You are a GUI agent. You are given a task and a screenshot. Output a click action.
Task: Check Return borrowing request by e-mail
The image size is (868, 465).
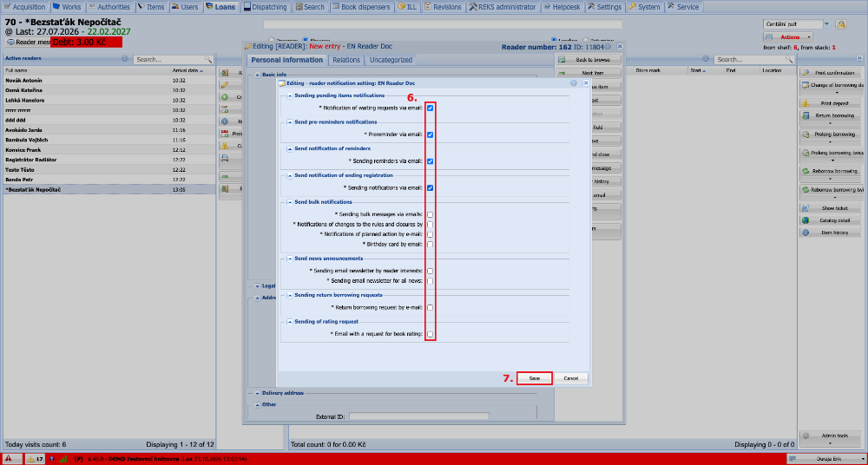click(431, 307)
